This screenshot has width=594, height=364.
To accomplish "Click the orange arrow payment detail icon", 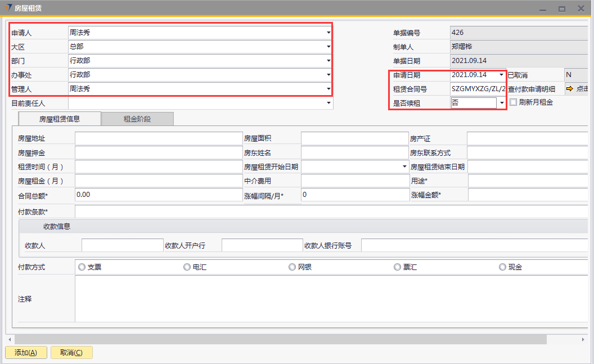I will pyautogui.click(x=569, y=89).
